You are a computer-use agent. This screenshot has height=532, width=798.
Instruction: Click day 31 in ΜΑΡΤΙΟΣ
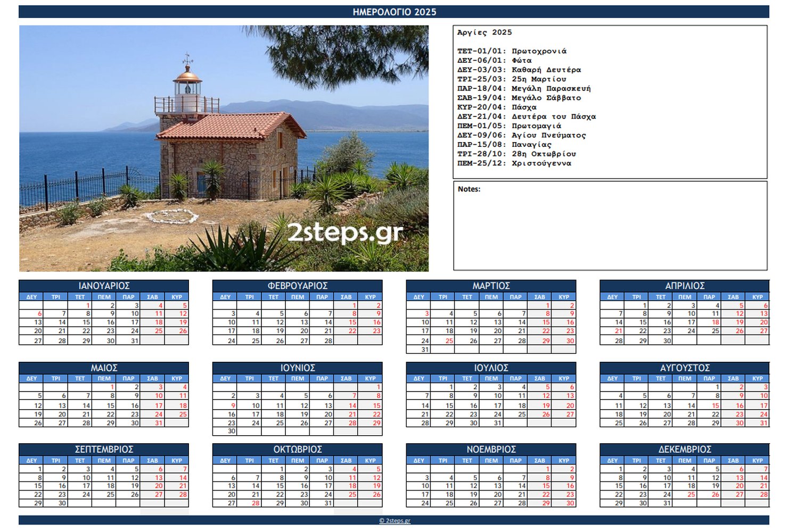(x=418, y=350)
